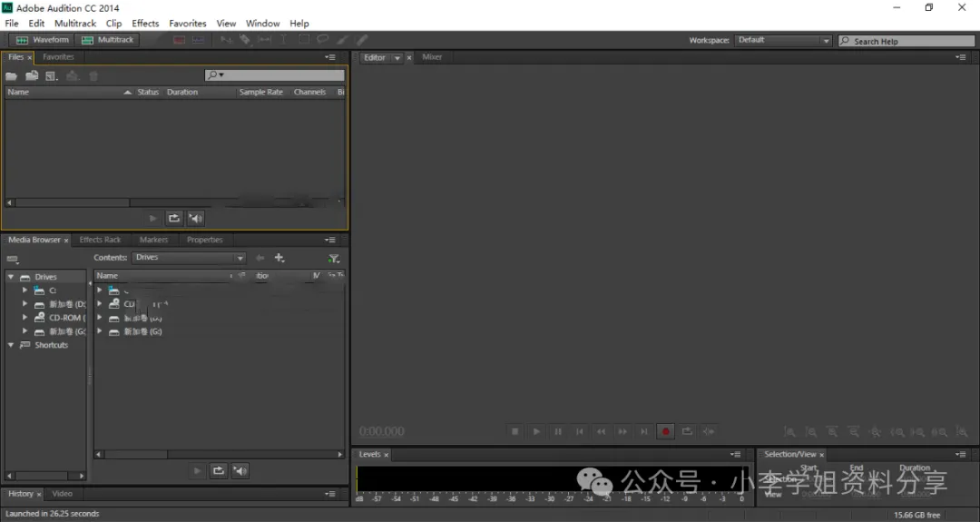This screenshot has height=522, width=980.
Task: Select the Lasso Selection tool
Action: (322, 40)
